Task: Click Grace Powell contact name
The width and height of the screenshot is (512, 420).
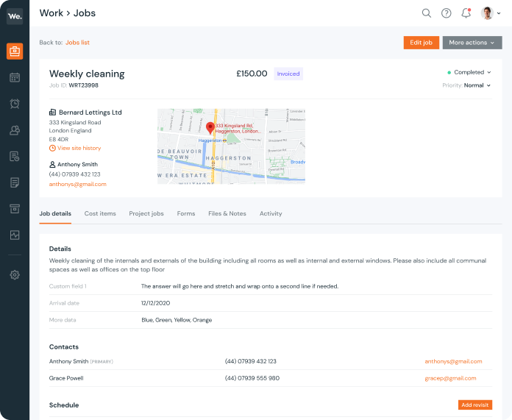Action: [x=66, y=378]
